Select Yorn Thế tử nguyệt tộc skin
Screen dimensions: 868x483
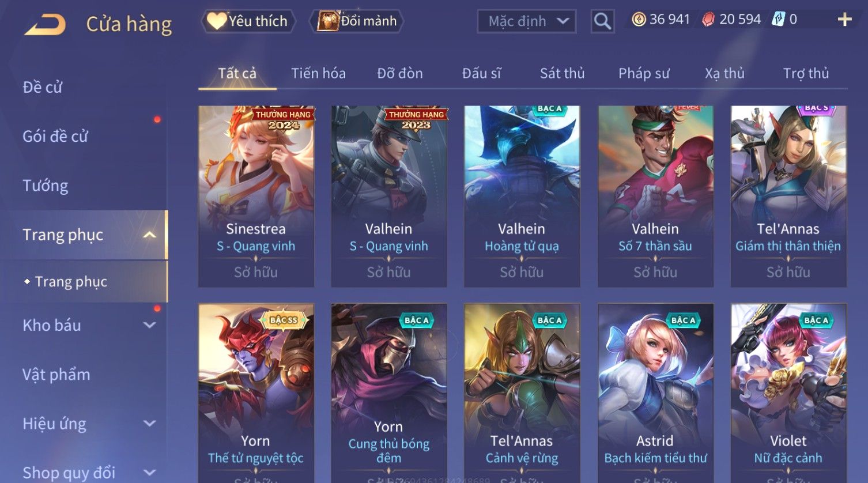tap(256, 393)
